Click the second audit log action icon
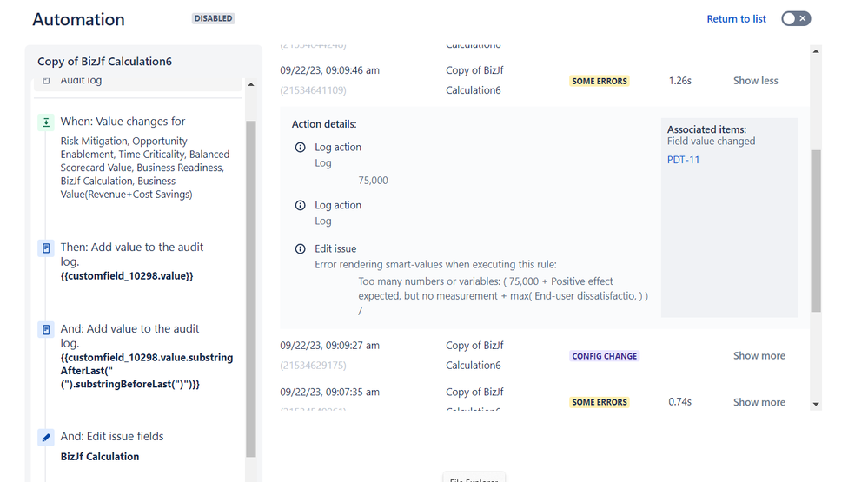Viewport: 868px width, 482px height. [x=46, y=330]
